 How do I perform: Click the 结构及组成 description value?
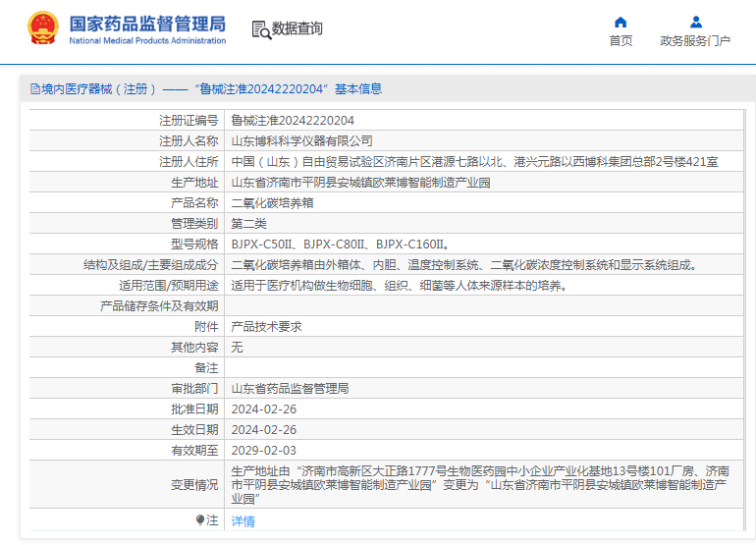click(x=463, y=265)
